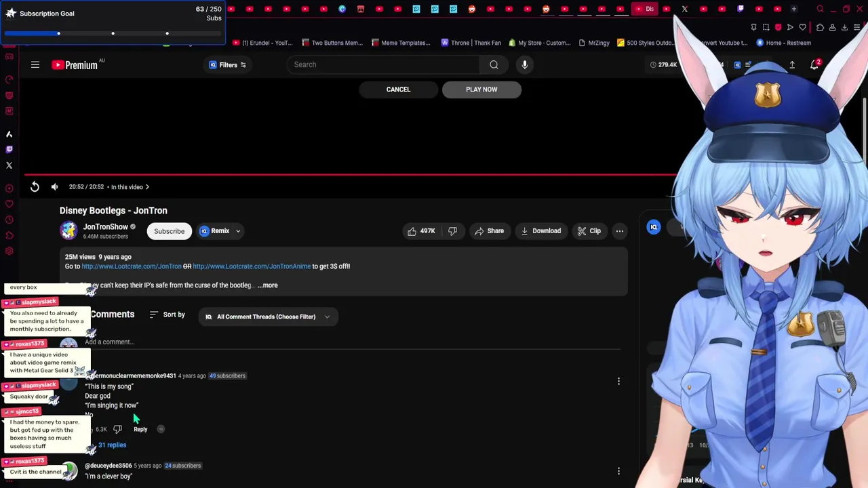Open sidebar settings gear icon

click(x=9, y=251)
